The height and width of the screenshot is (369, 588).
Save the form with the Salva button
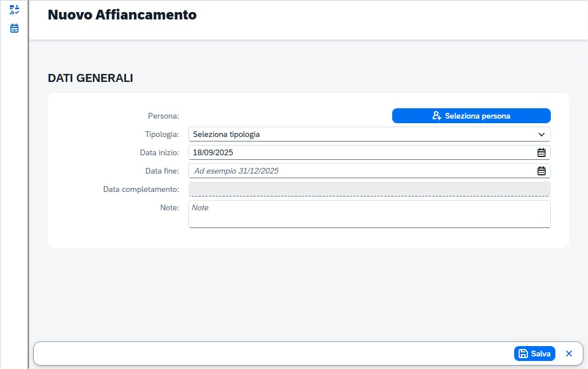[x=535, y=354]
